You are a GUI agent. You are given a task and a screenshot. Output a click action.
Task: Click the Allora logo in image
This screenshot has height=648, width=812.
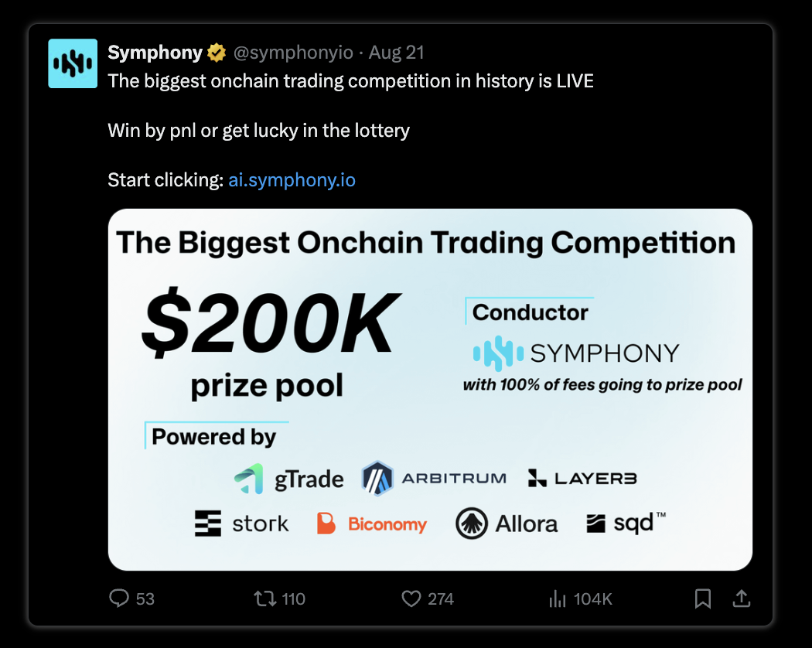point(507,524)
